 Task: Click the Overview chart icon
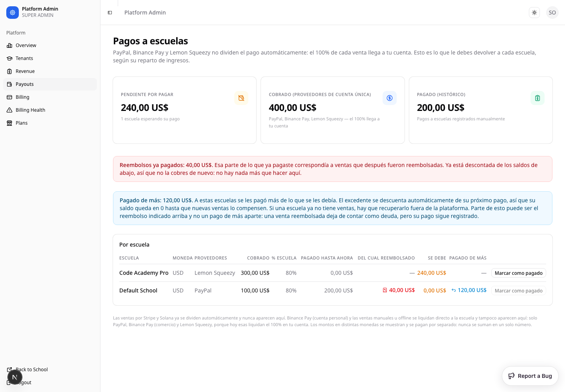point(9,45)
